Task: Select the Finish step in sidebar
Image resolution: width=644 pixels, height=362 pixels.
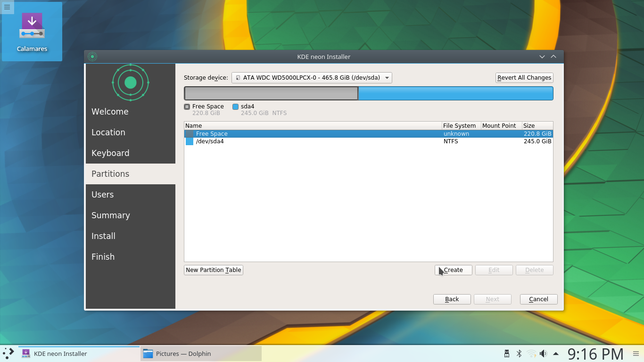Action: pos(131,257)
